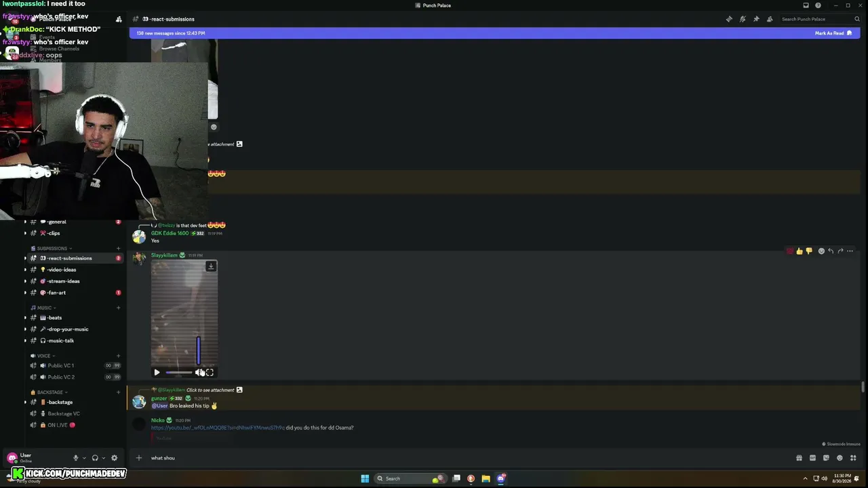
Task: Open the User avatar profile panel
Action: click(x=12, y=458)
